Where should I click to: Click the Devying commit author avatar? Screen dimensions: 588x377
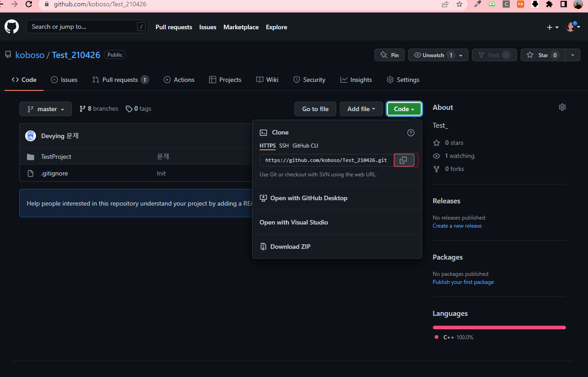(x=31, y=136)
